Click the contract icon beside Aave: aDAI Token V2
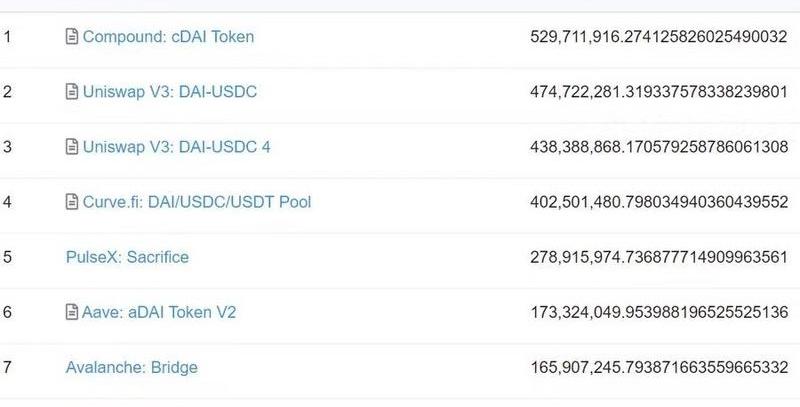800x407 pixels. point(71,312)
